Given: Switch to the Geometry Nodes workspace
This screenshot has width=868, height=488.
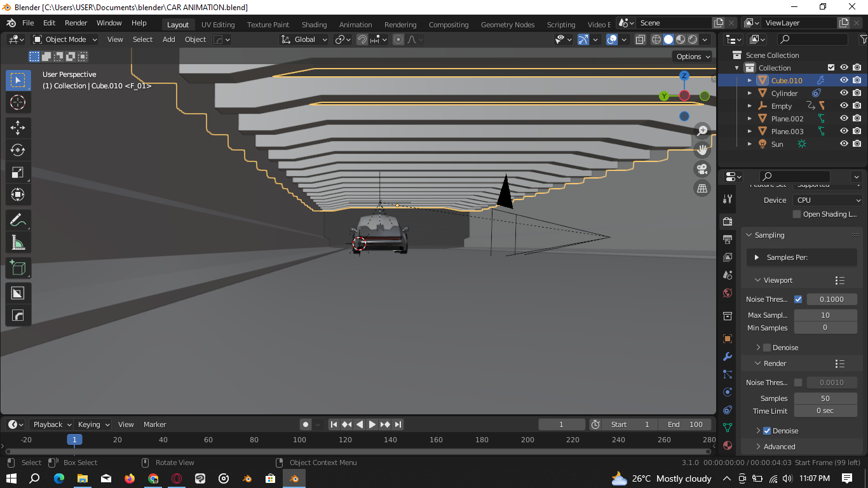Looking at the screenshot, I should pyautogui.click(x=508, y=25).
